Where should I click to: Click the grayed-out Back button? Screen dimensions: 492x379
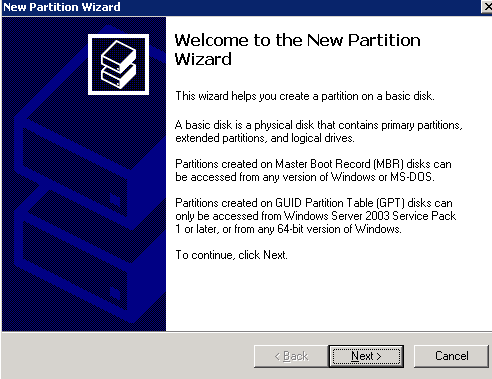tap(291, 356)
